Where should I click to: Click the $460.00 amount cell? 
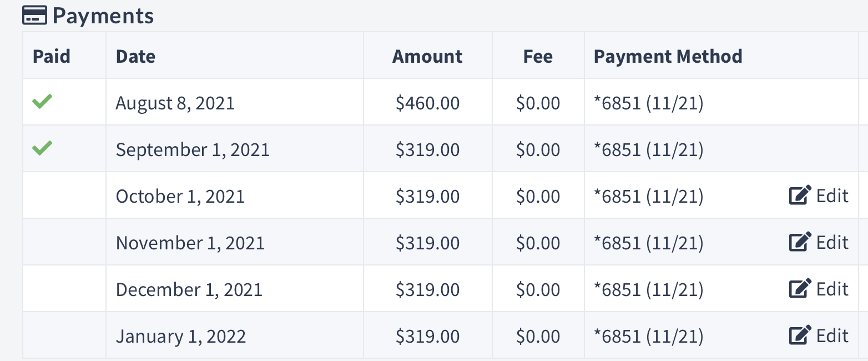427,103
